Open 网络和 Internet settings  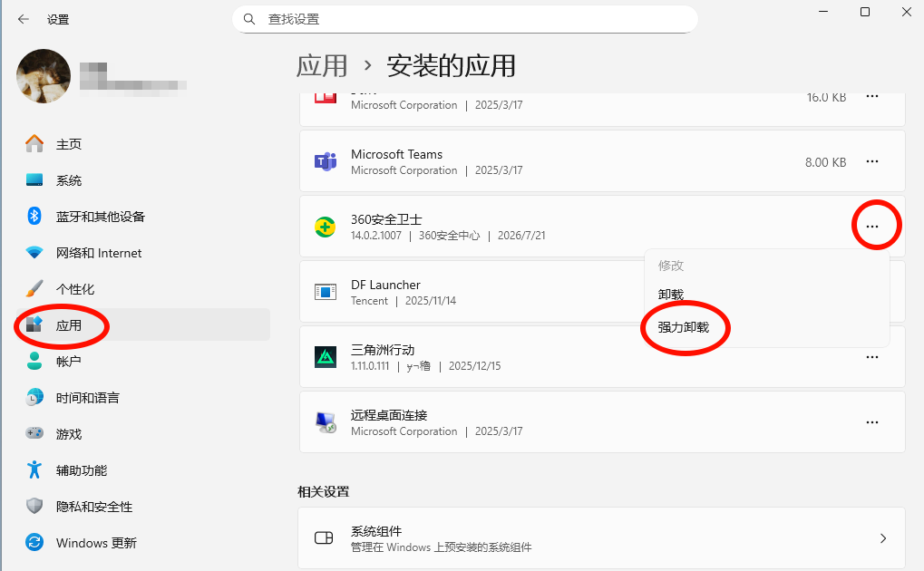[142, 253]
